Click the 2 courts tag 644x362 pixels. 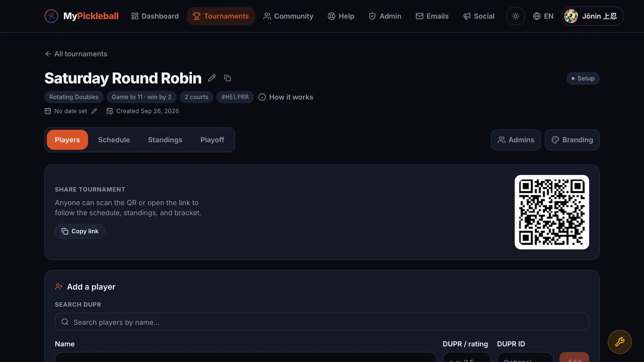coord(196,97)
